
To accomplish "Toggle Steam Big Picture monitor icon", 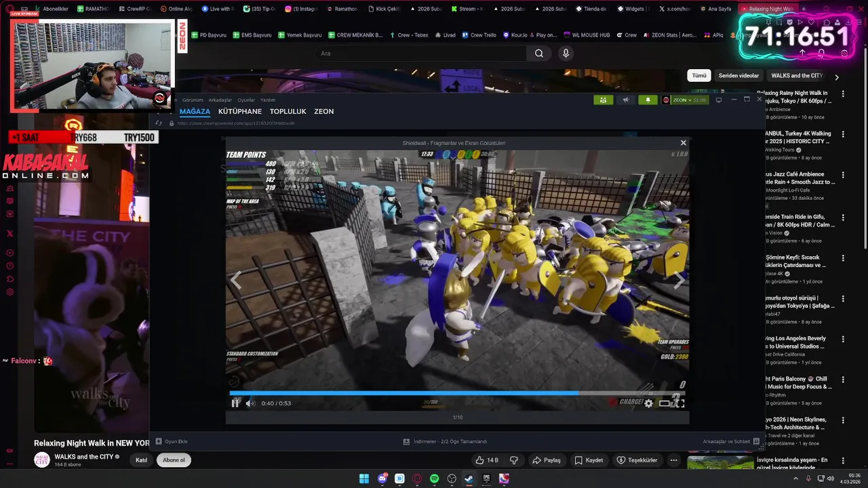I will point(718,100).
